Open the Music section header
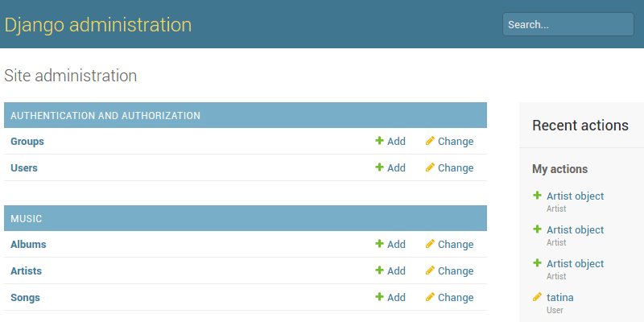The image size is (644, 322). click(27, 218)
